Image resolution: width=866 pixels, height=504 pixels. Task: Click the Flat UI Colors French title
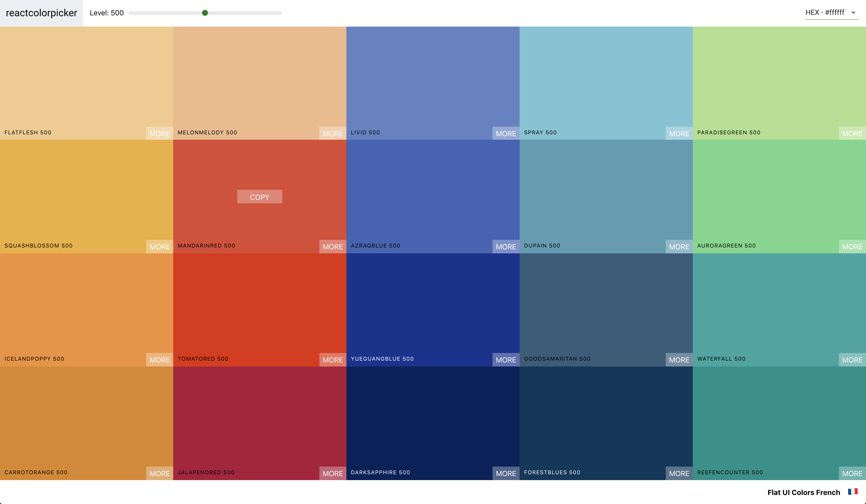pos(804,492)
